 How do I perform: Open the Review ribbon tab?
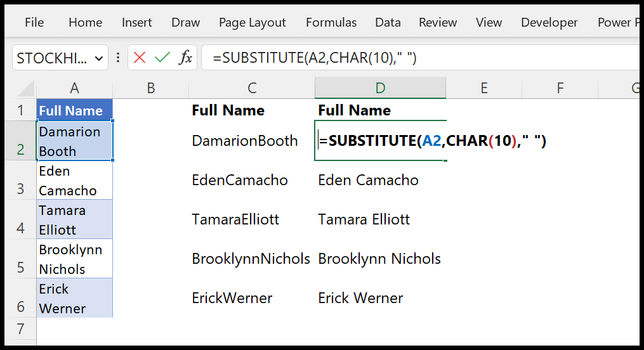438,23
